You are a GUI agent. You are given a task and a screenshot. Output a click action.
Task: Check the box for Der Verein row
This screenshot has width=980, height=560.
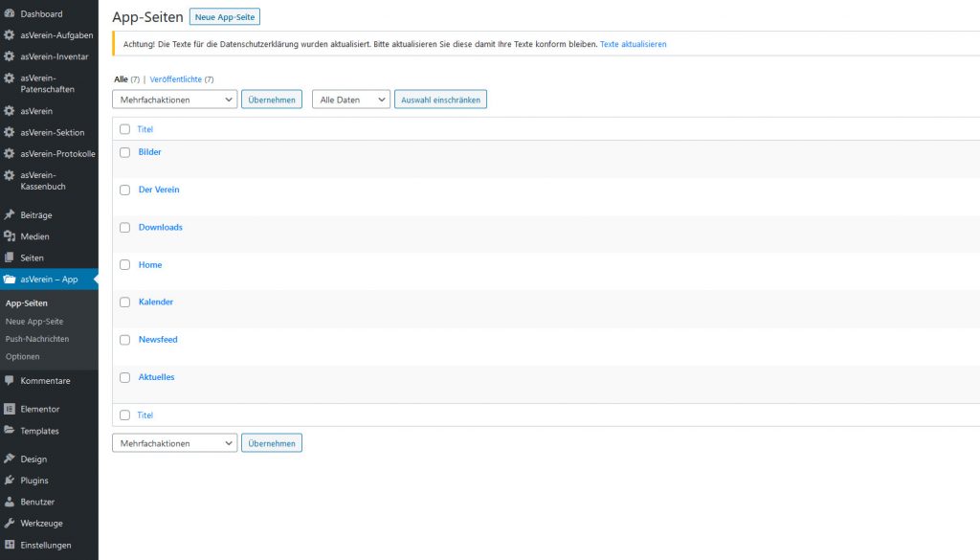coord(125,190)
